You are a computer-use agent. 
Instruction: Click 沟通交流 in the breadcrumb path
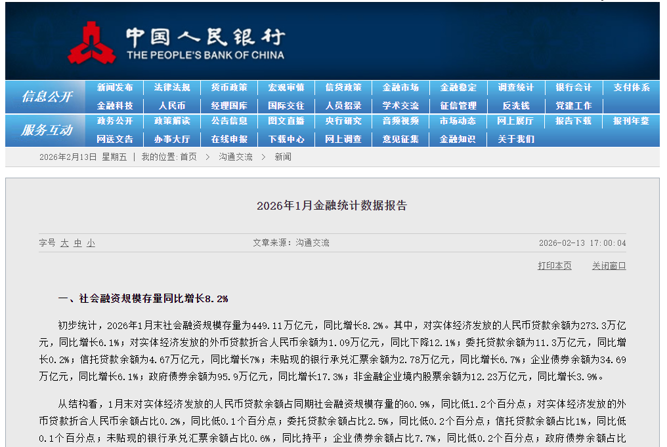[x=236, y=157]
